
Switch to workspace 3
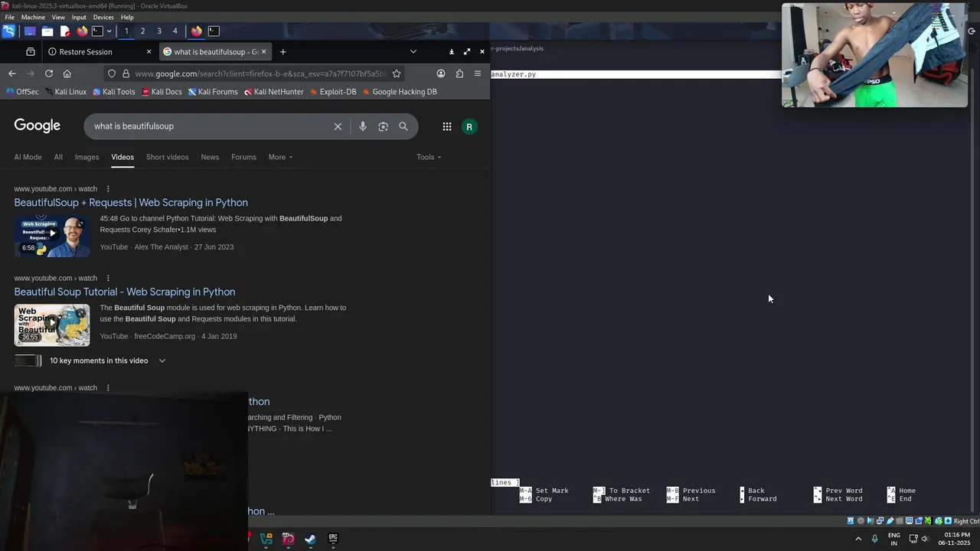coord(159,31)
